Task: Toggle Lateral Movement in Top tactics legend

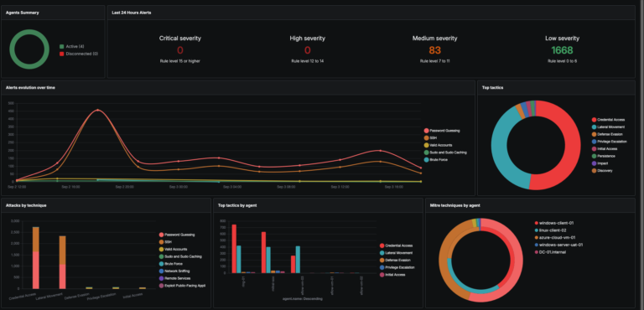Action: pos(608,127)
